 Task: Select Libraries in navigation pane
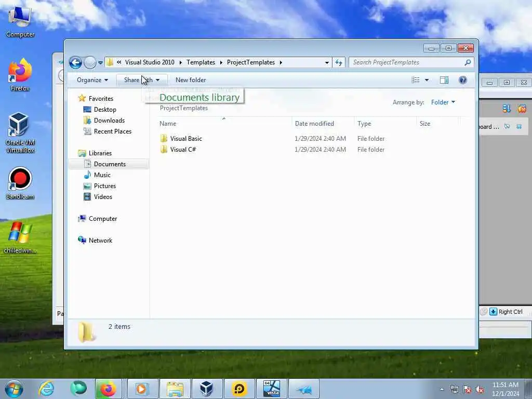(x=100, y=153)
